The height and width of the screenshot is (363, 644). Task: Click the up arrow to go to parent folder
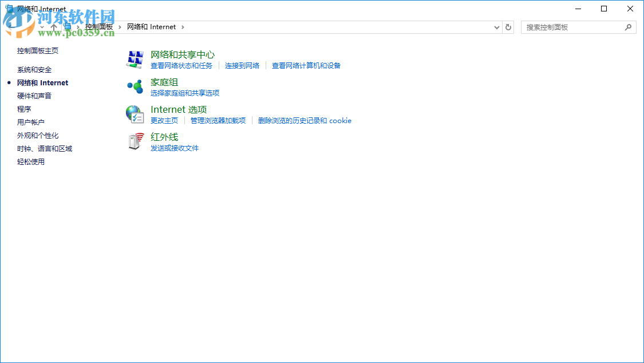53,27
